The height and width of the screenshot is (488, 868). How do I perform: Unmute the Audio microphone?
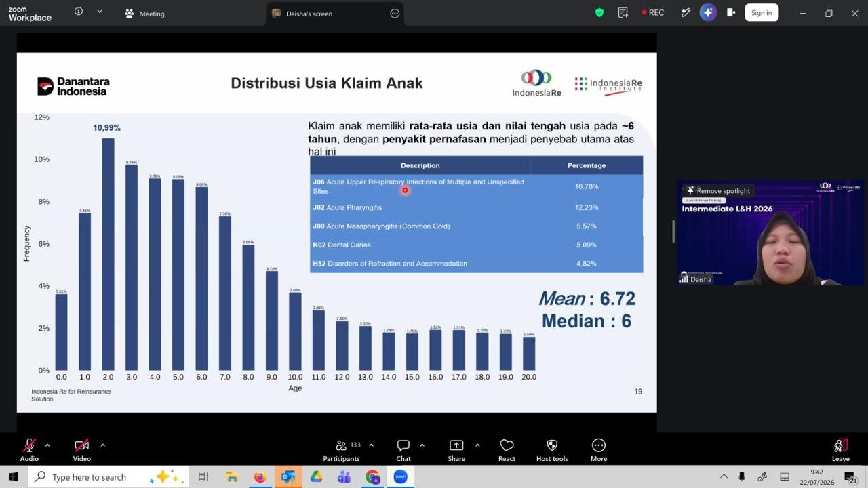[29, 449]
